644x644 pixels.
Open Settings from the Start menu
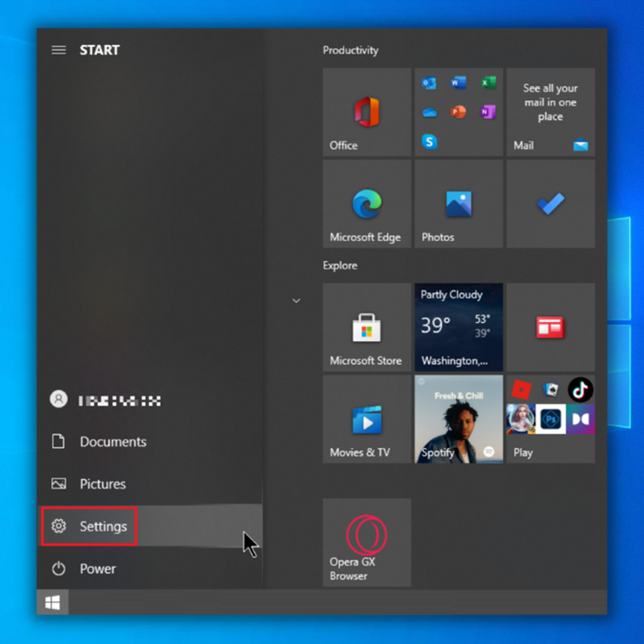[x=149, y=526]
